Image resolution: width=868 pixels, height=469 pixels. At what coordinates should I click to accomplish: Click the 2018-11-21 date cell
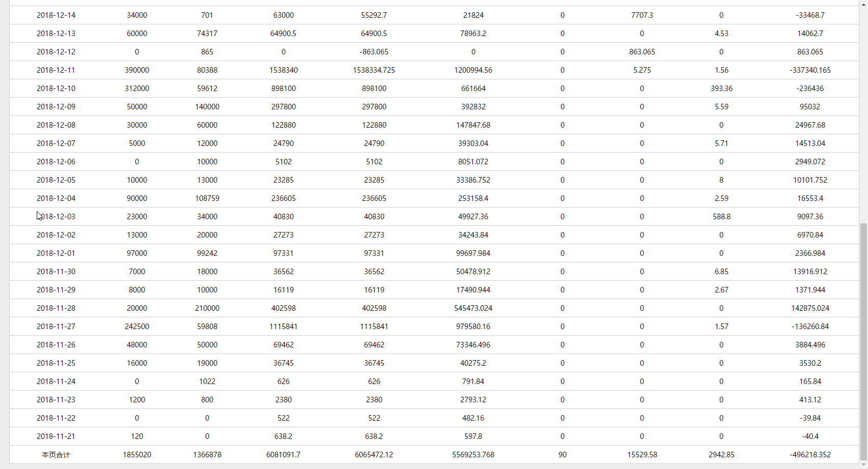[56, 436]
